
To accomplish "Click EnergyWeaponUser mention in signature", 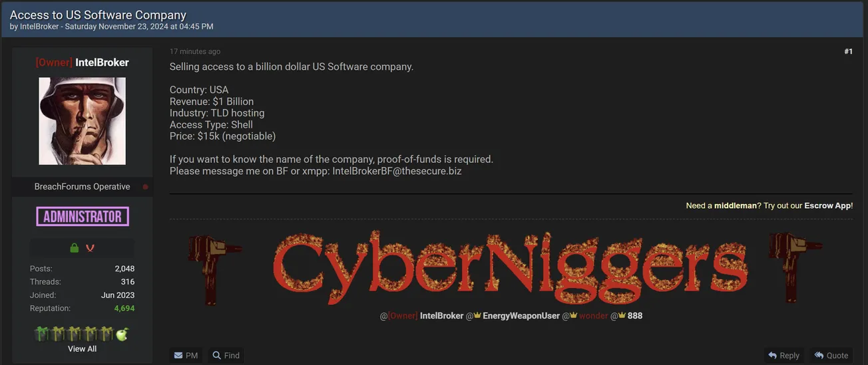I will (521, 316).
